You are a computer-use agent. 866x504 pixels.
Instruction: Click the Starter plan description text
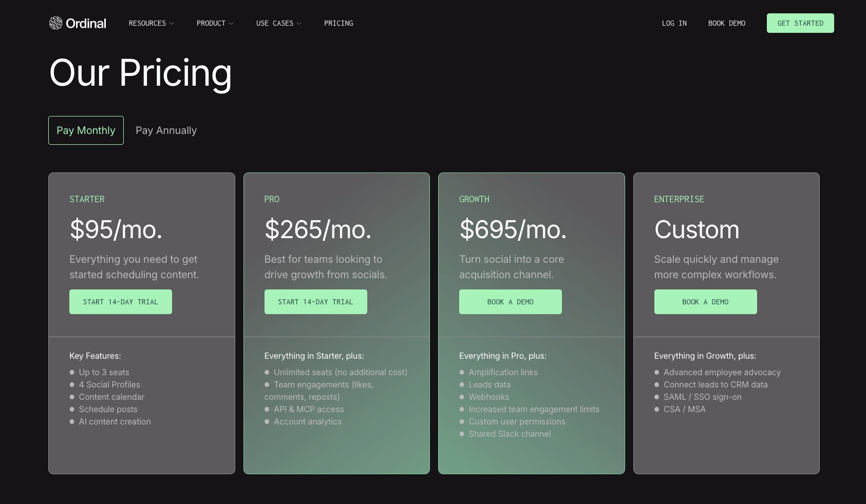(x=134, y=267)
